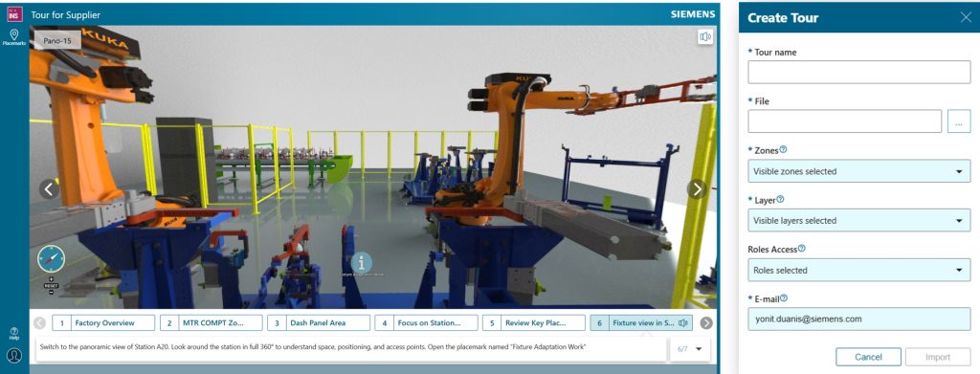Expand the Layer dropdown
Image resolution: width=980 pixels, height=374 pixels.
coord(858,220)
